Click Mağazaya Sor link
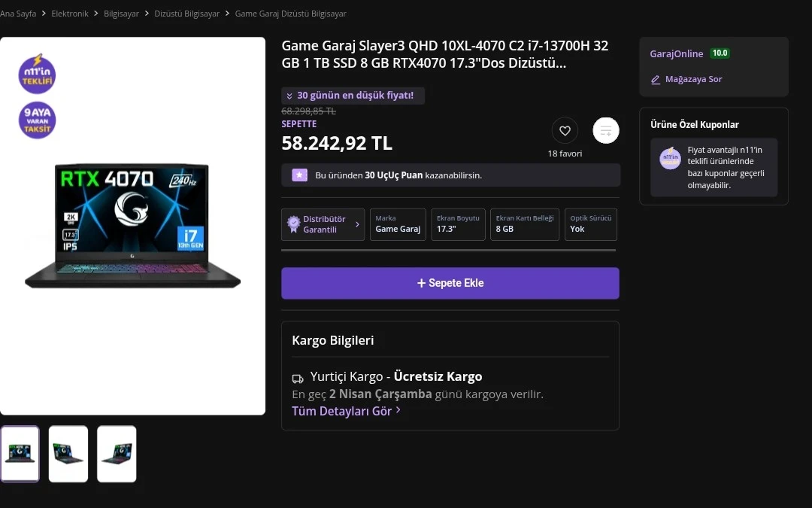Screen dimensions: 812x508 point(693,79)
